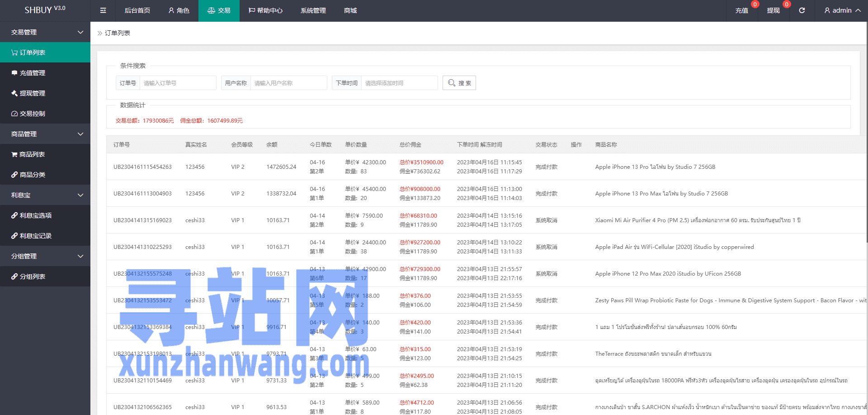Screen dimensions: 868x415
Task: Click the 交易 scales icon
Action: 211,10
